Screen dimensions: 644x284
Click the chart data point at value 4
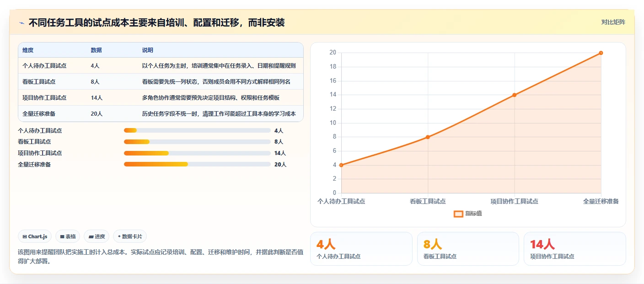point(341,165)
